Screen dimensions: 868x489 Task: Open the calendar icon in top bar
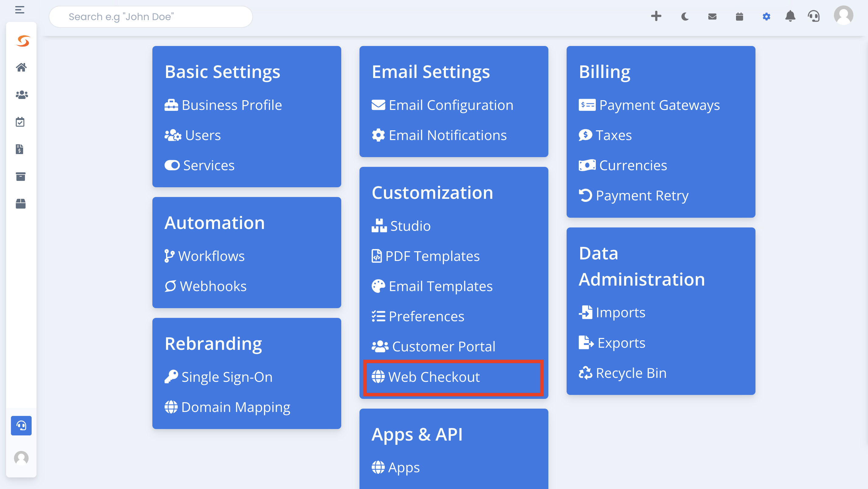click(739, 16)
